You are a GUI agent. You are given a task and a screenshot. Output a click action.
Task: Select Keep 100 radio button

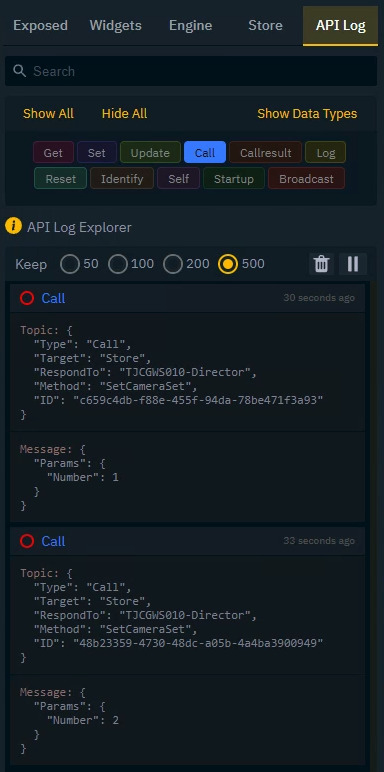coord(118,264)
